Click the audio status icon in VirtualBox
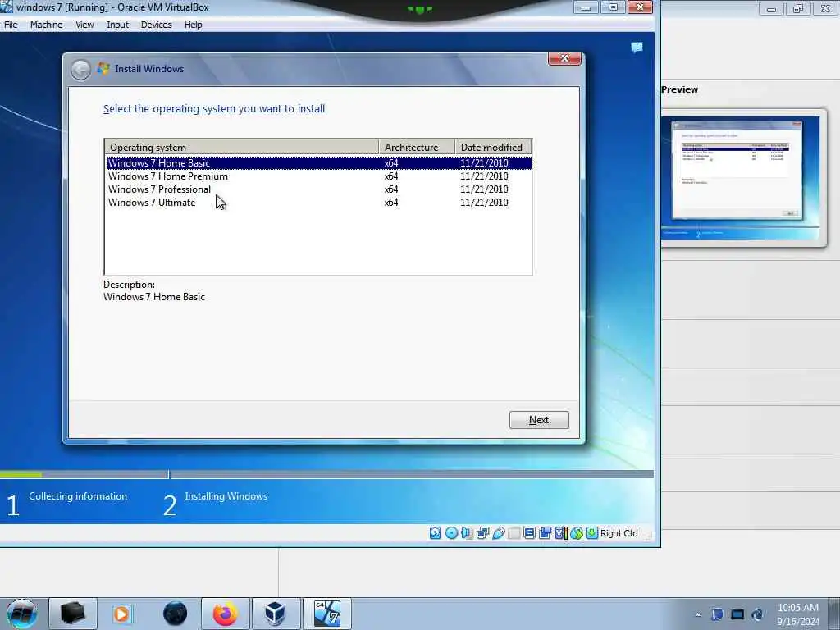Screen dimensions: 840x630 click(467, 533)
